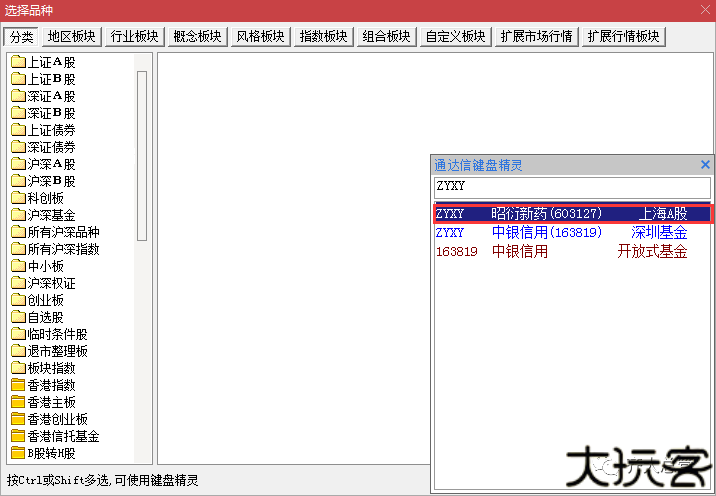Select 中银信用(163819) 深圳基金 result
This screenshot has width=716, height=496.
tap(573, 232)
